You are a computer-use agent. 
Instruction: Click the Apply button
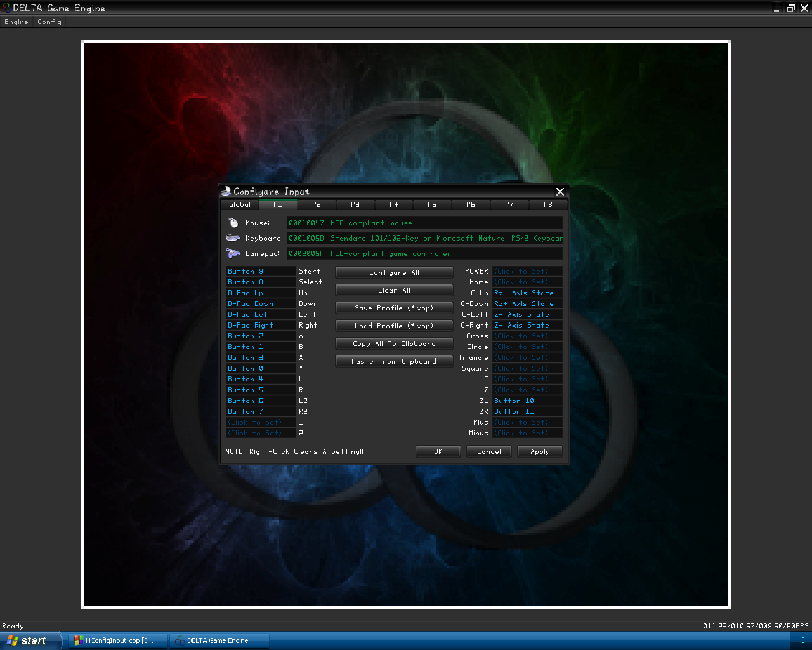[540, 451]
